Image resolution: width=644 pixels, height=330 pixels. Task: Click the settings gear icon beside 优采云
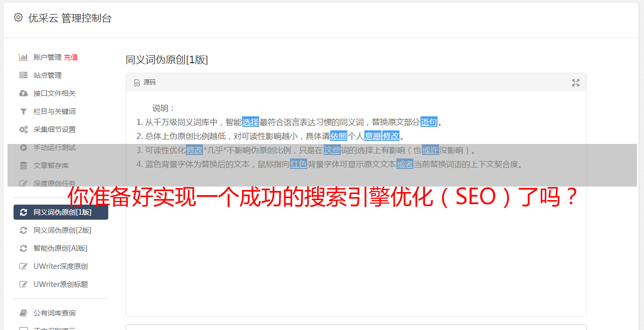click(19, 18)
